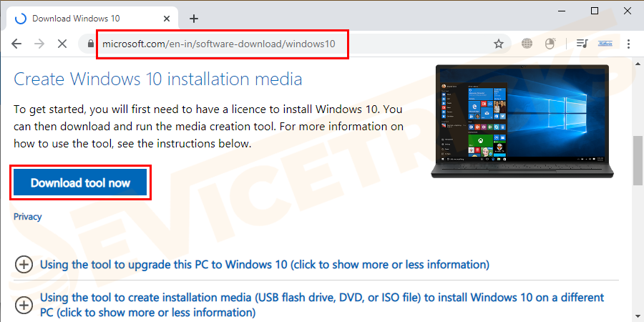Close the Chrome window
This screenshot has width=644, height=322.
[627, 11]
